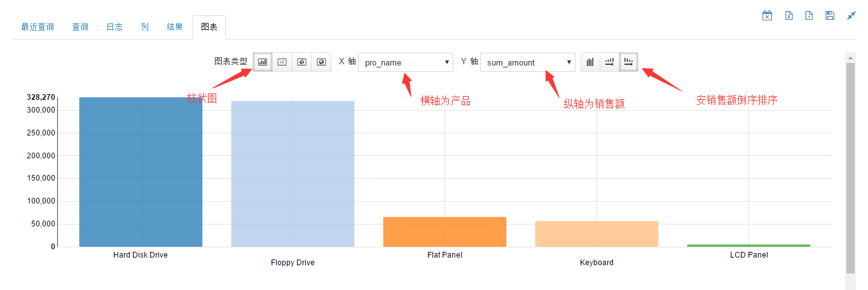Click the vertical scrollbar thumb
The width and height of the screenshot is (868, 290).
tap(851, 168)
